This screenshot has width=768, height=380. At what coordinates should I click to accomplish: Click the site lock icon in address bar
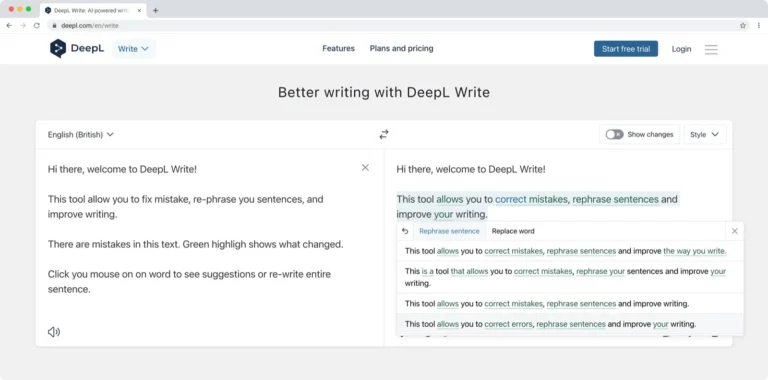(55, 25)
